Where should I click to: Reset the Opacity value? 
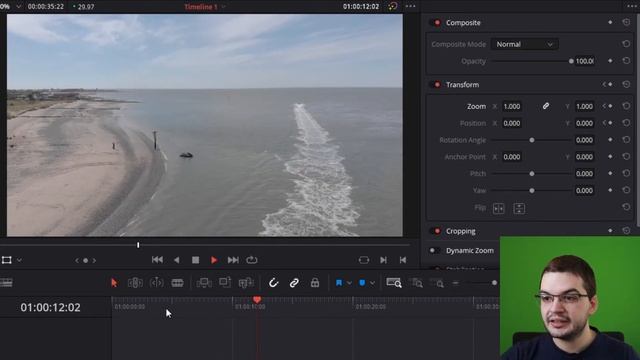[x=626, y=61]
